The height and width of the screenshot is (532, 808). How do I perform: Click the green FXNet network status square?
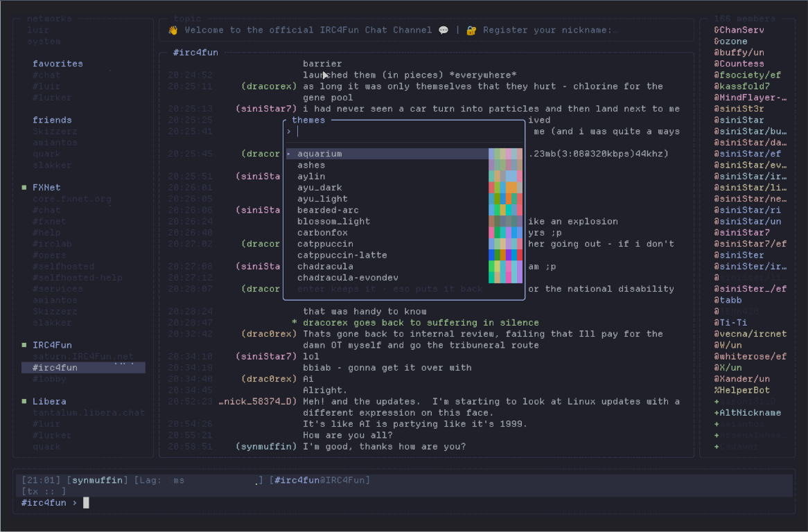tap(24, 188)
